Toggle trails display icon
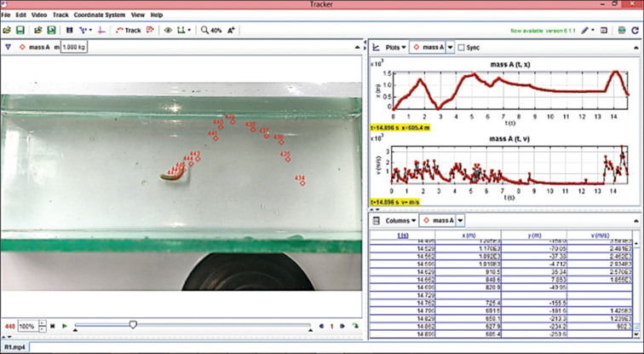The height and width of the screenshot is (354, 644). 181,30
